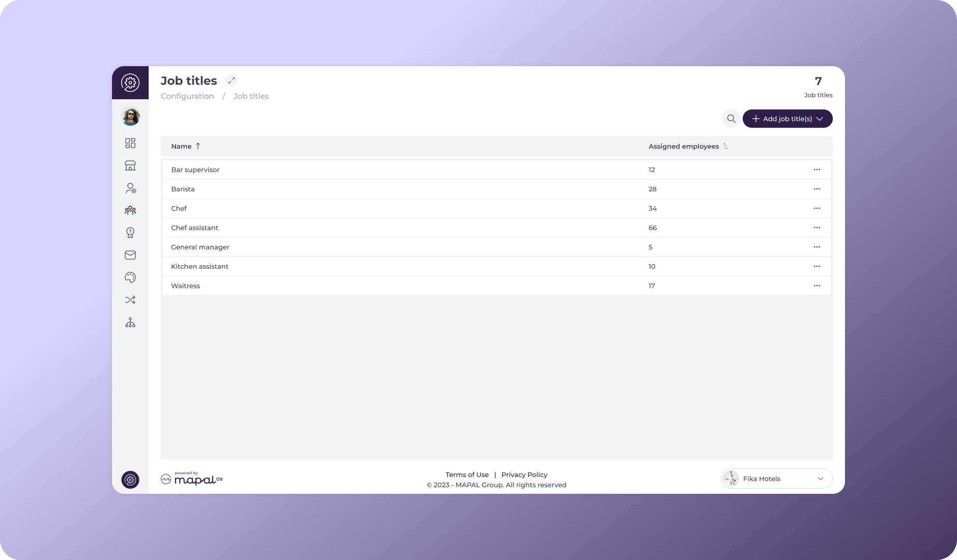Click the store icon in sidebar
957x560 pixels.
point(130,165)
